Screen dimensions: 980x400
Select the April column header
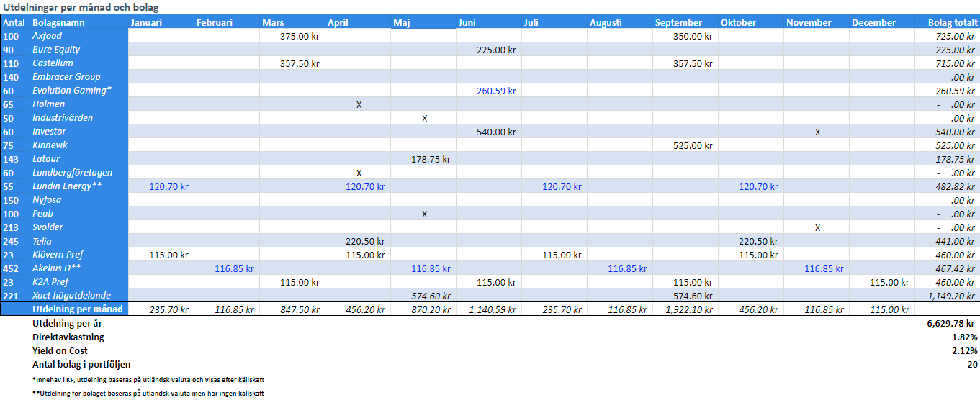click(358, 22)
